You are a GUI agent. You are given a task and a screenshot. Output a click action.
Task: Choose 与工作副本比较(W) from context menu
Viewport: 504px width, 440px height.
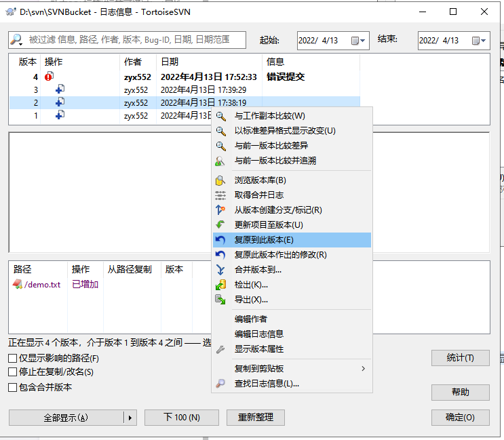click(x=292, y=116)
